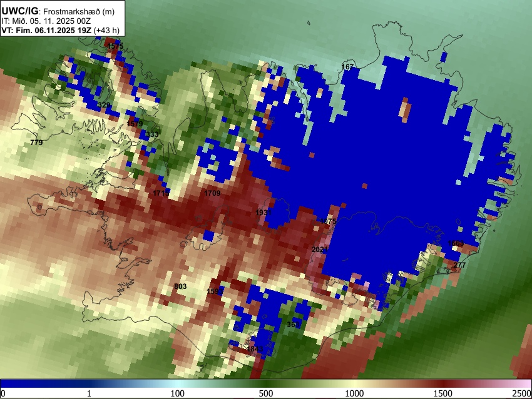Click the map value 329
The image size is (532, 399).
[104, 104]
